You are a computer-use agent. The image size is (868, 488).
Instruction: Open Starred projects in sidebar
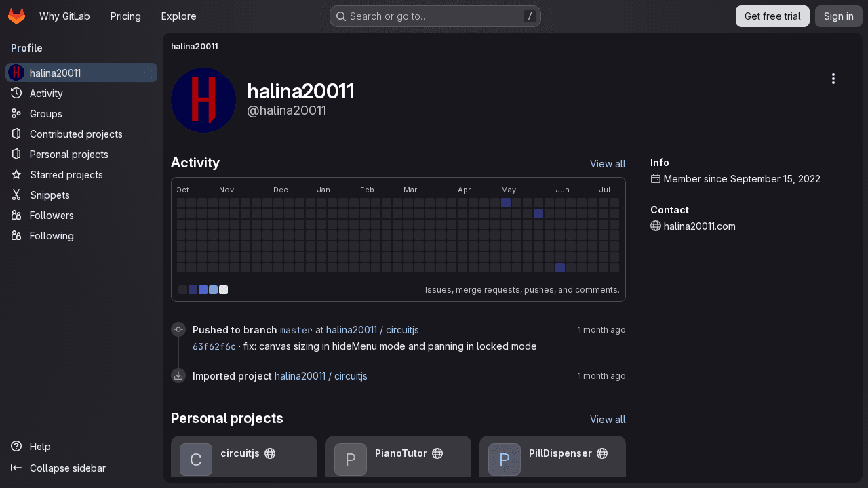(81, 175)
